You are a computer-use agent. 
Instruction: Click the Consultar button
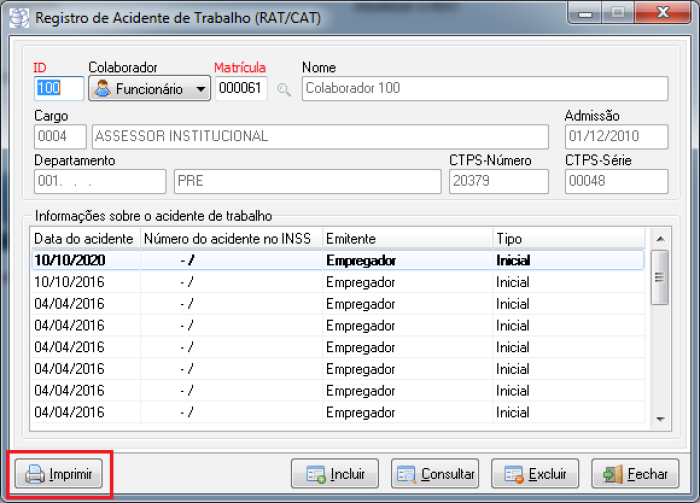[435, 474]
